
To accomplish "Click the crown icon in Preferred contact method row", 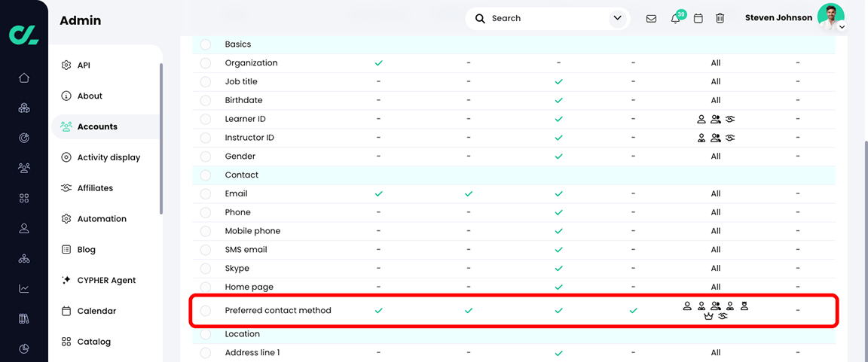I will pos(708,316).
